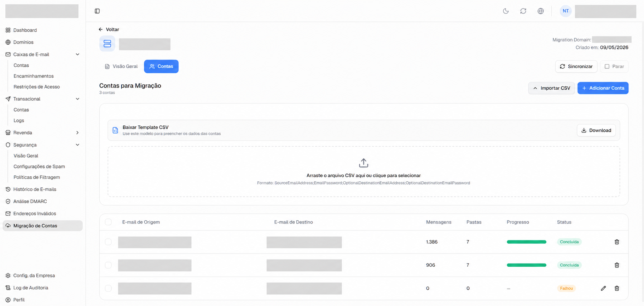The height and width of the screenshot is (306, 644).
Task: Collapse the Importar CSV panel
Action: [551, 88]
